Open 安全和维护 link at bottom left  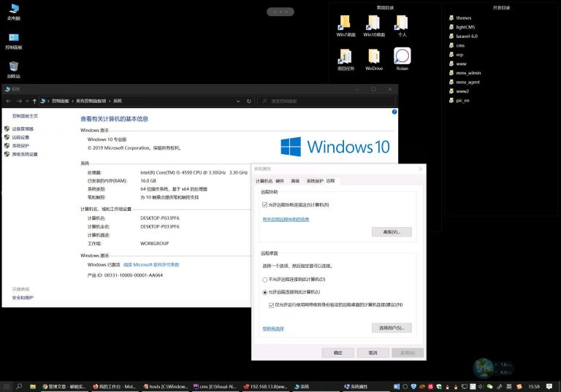tap(23, 298)
